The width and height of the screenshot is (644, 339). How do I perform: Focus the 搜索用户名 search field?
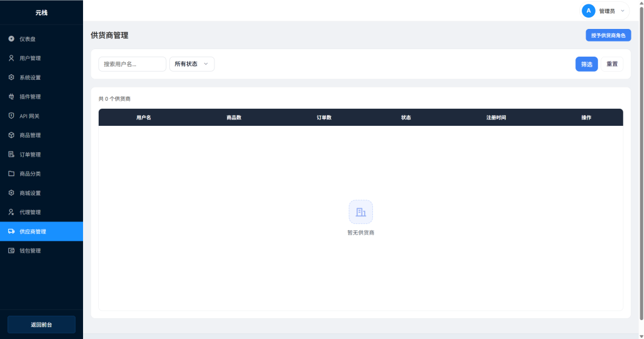pyautogui.click(x=132, y=64)
